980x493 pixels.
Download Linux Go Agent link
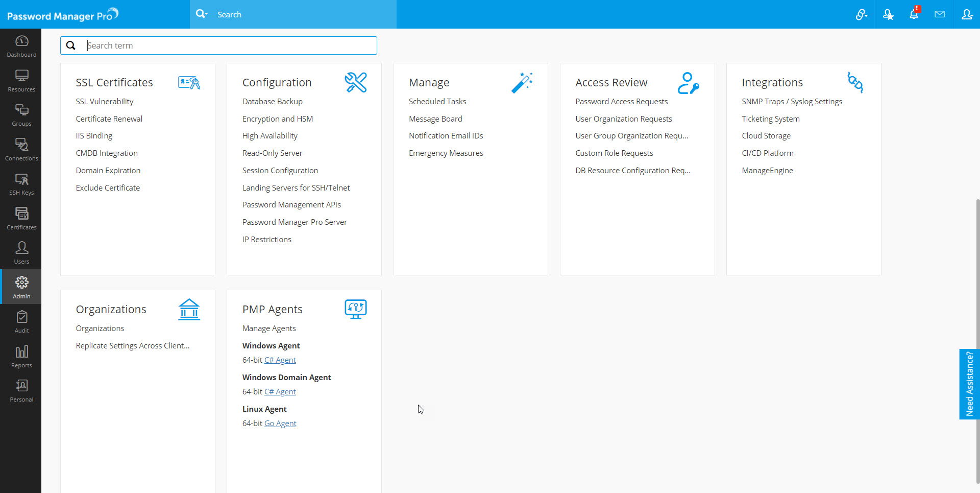(x=280, y=424)
